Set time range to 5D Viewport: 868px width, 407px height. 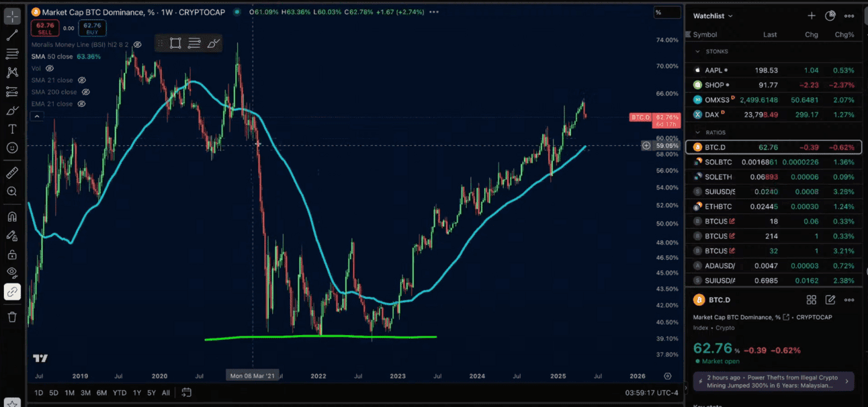tap(54, 392)
